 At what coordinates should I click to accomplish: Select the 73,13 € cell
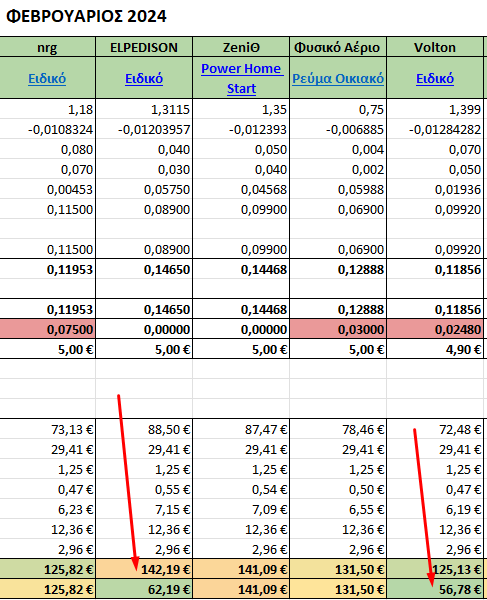click(47, 429)
